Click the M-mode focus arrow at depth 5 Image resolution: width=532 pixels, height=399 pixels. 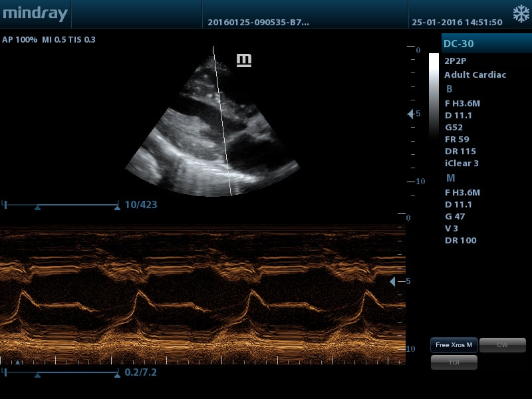coord(392,281)
